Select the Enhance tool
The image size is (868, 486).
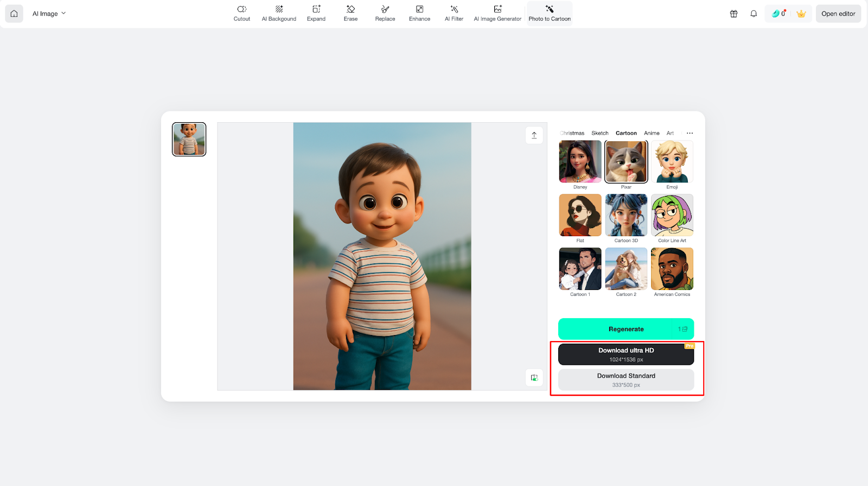[x=419, y=14]
